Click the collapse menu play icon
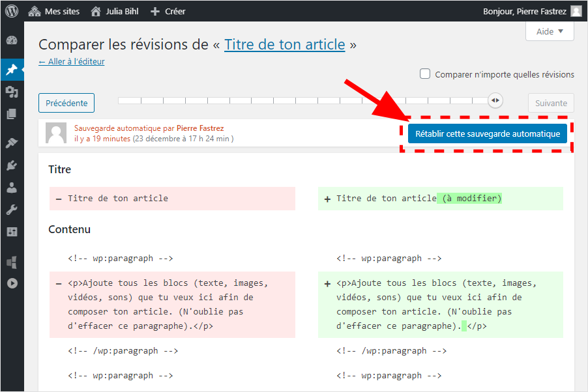This screenshot has height=392, width=588. (12, 283)
